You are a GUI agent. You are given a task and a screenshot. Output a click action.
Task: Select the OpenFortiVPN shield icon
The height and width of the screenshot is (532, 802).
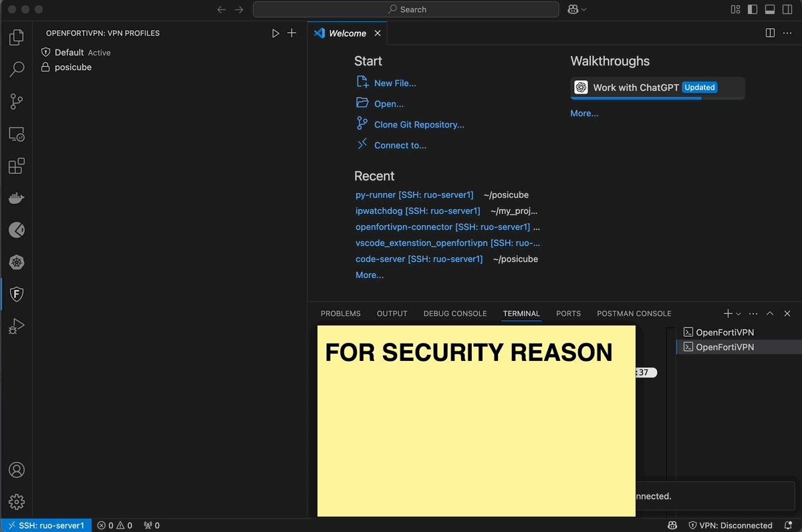pos(17,294)
